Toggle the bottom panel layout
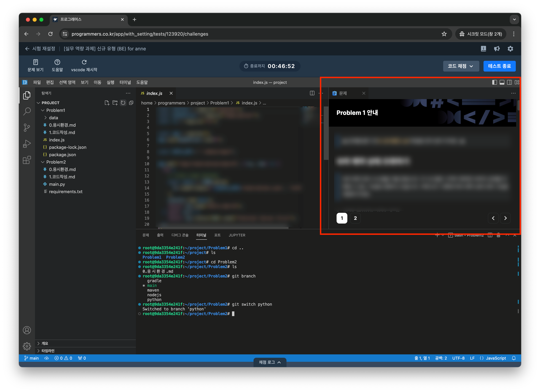 click(x=502, y=82)
